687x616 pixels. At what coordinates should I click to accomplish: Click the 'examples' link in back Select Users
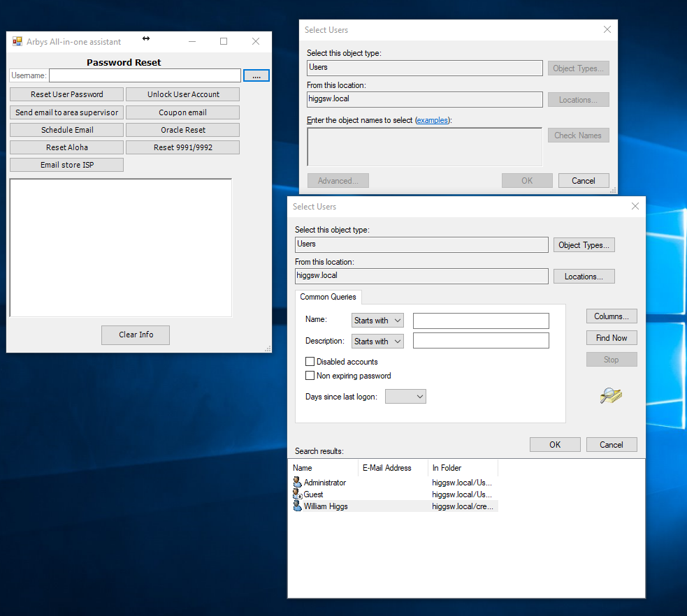tap(432, 120)
